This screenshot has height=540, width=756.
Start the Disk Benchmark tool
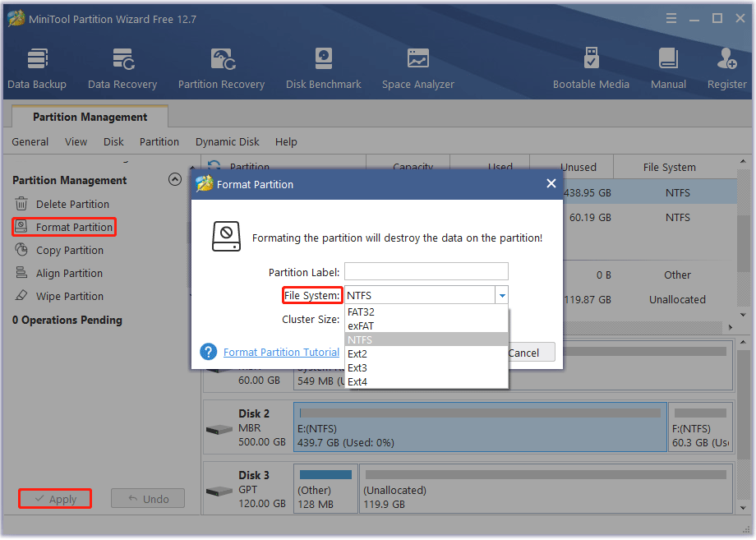click(x=324, y=68)
